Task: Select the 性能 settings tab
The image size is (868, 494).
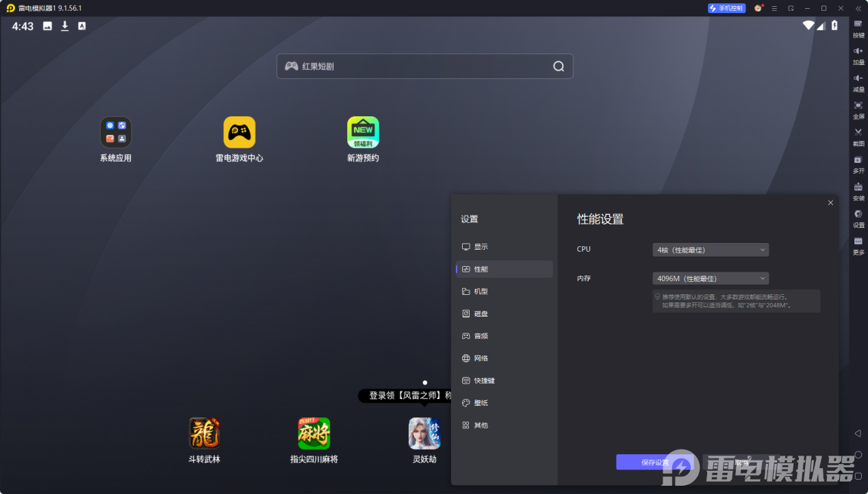Action: [505, 269]
